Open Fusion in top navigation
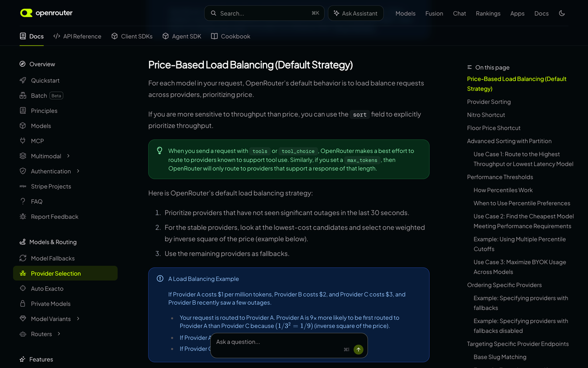This screenshot has width=588, height=368. click(x=434, y=13)
